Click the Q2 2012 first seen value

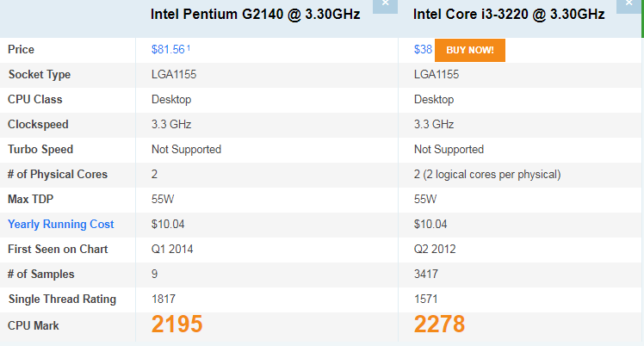(x=435, y=249)
